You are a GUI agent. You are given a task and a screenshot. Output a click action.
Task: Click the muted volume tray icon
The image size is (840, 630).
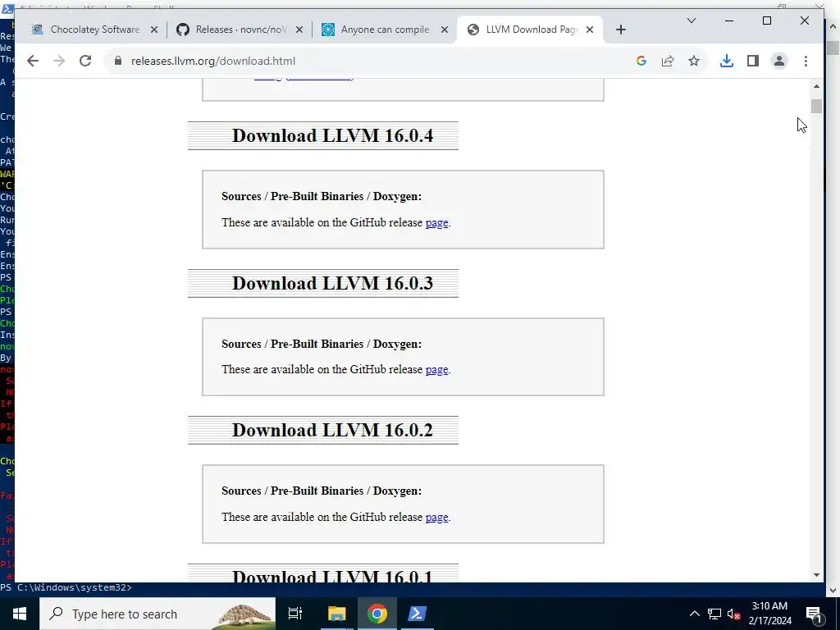point(734,614)
